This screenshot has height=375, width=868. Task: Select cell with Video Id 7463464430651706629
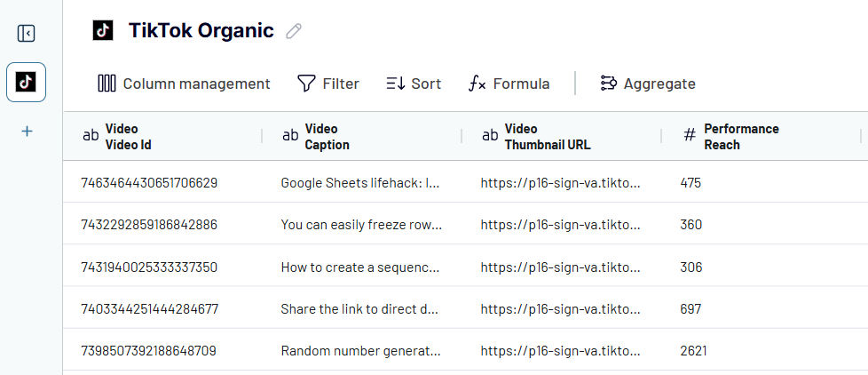point(149,183)
